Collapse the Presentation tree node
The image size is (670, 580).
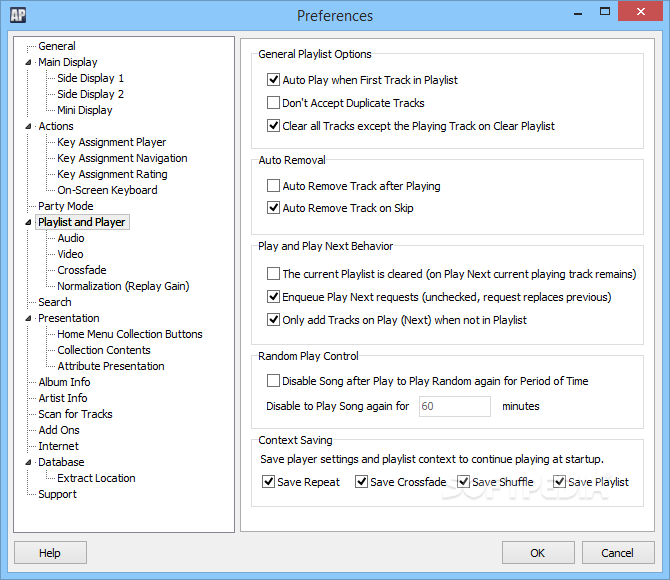pos(28,318)
